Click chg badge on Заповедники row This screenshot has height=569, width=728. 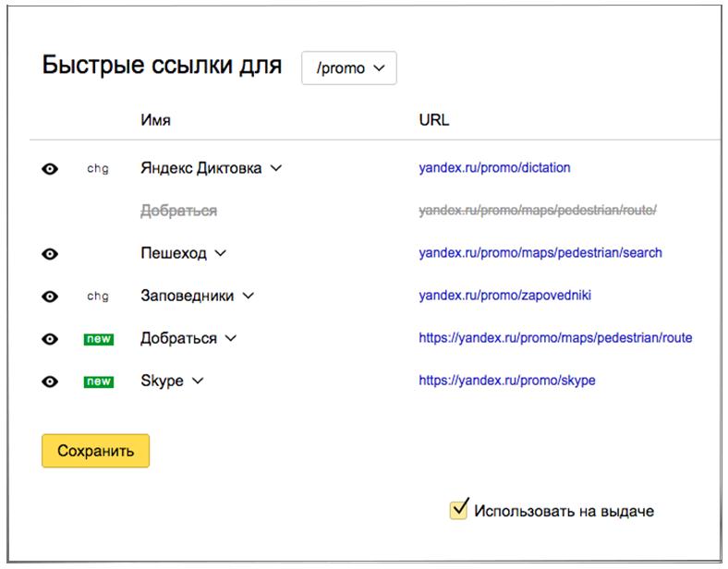[x=98, y=297]
